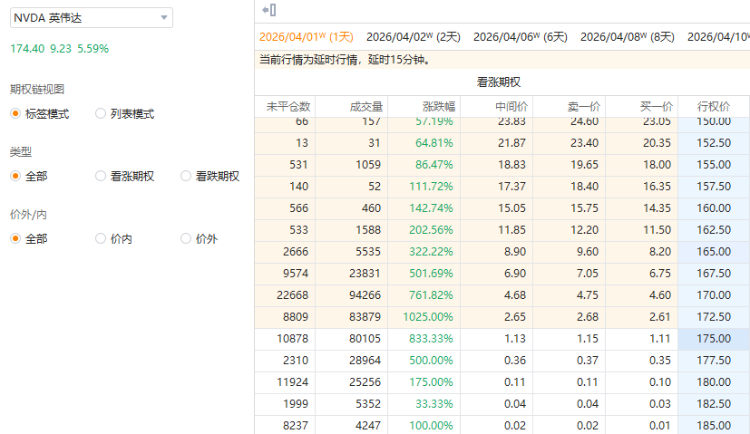The width and height of the screenshot is (750, 434).
Task: Click the 170.00 strike price cell
Action: 713,295
